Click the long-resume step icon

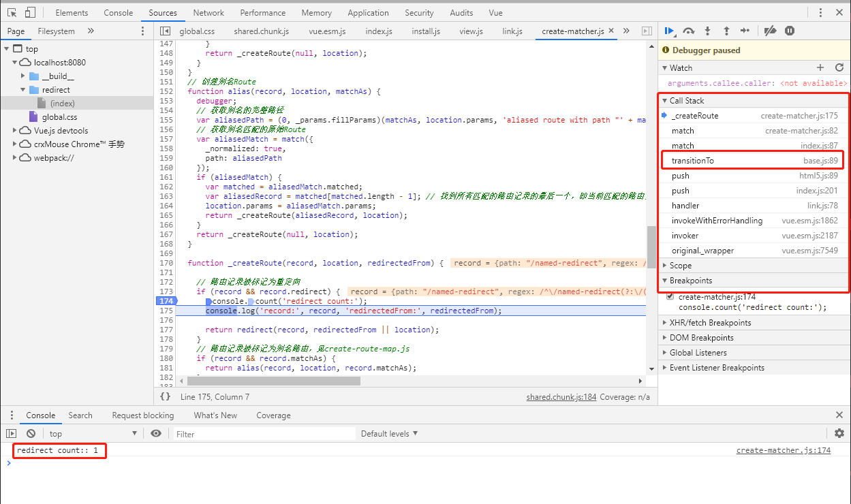(745, 31)
